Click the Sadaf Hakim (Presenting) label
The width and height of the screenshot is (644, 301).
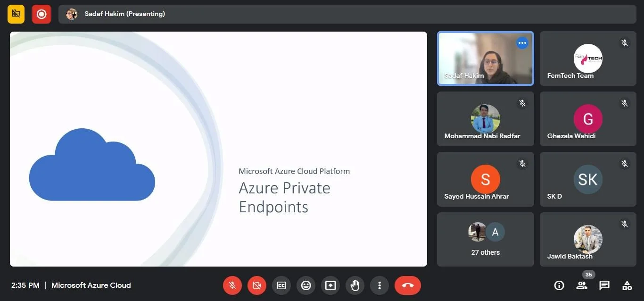coord(125,14)
